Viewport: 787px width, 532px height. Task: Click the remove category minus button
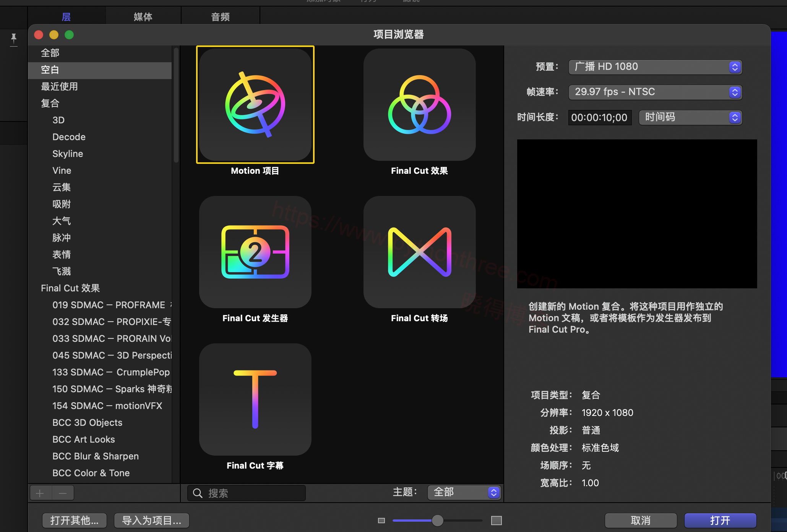pyautogui.click(x=63, y=493)
